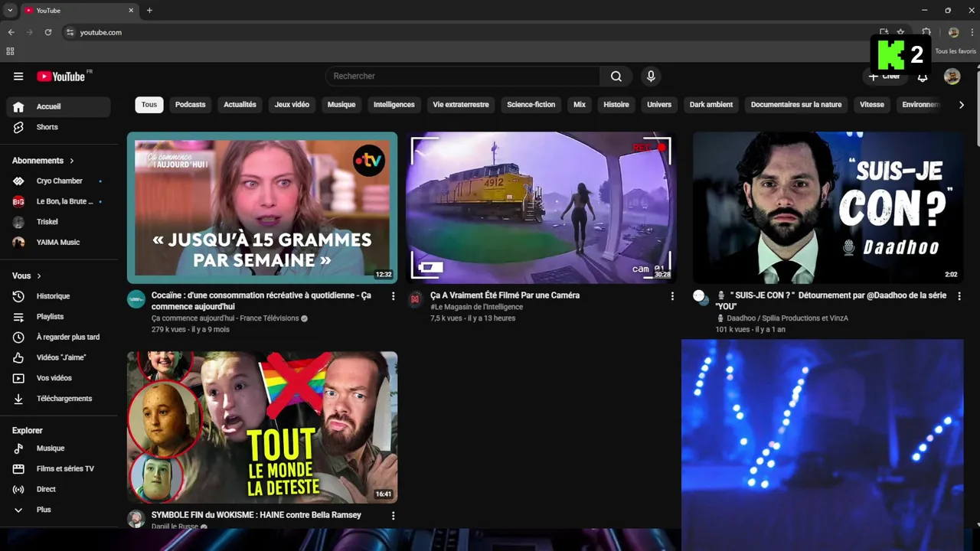980x551 pixels.
Task: Reload the page in browser toolbar
Action: [47, 32]
